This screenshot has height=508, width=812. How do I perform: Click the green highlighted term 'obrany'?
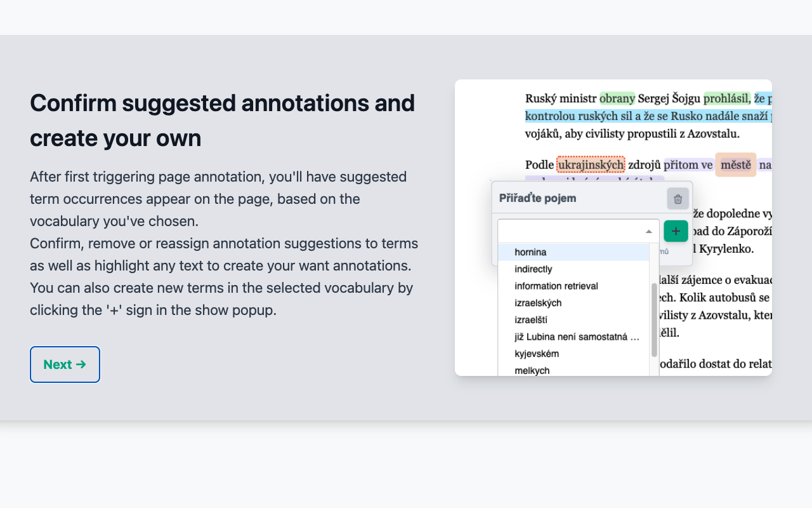tap(617, 98)
